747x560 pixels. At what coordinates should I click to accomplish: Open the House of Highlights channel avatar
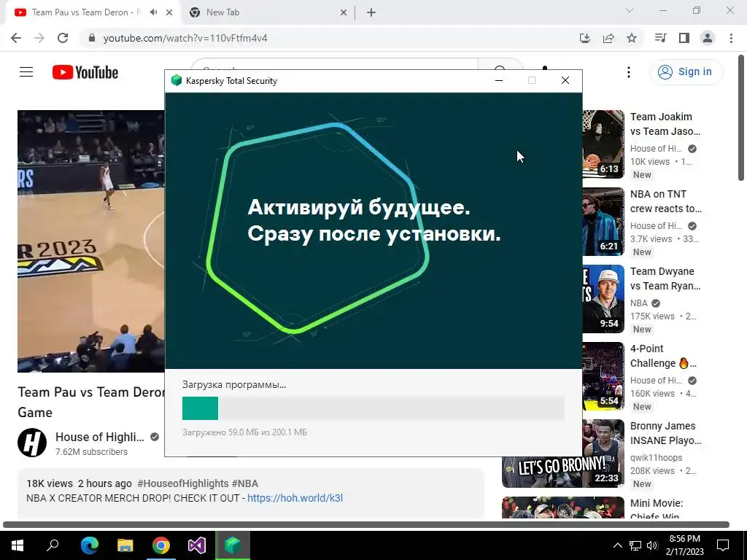(32, 443)
